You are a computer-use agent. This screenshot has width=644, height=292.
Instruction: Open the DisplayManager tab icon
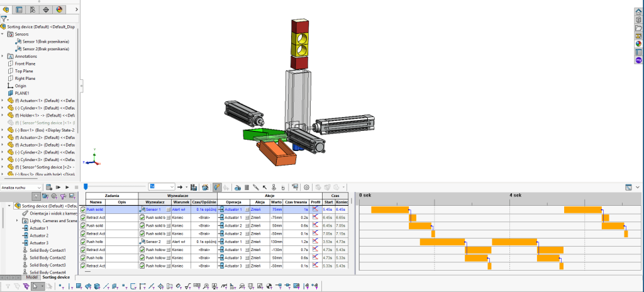[59, 9]
